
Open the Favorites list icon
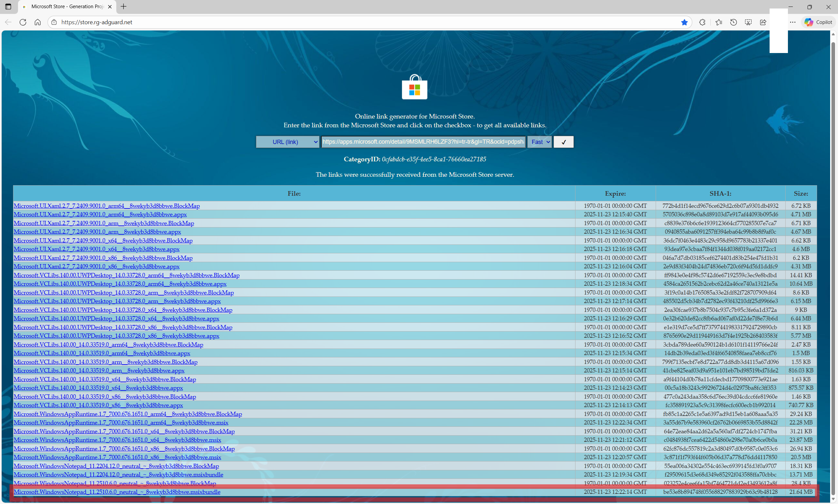point(719,22)
